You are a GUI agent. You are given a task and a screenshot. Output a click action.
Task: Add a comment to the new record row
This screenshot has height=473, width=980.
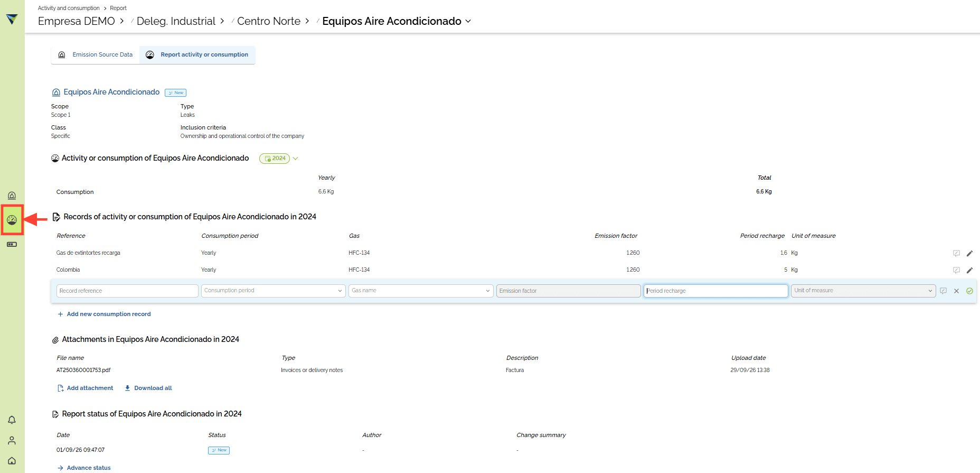(x=943, y=291)
